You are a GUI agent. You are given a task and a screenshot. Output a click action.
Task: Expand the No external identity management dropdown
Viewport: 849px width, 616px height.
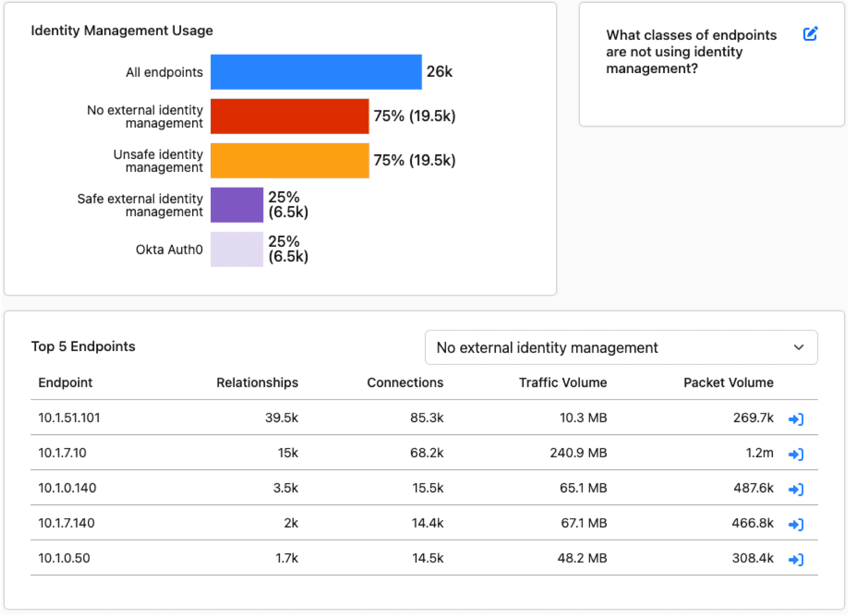620,347
